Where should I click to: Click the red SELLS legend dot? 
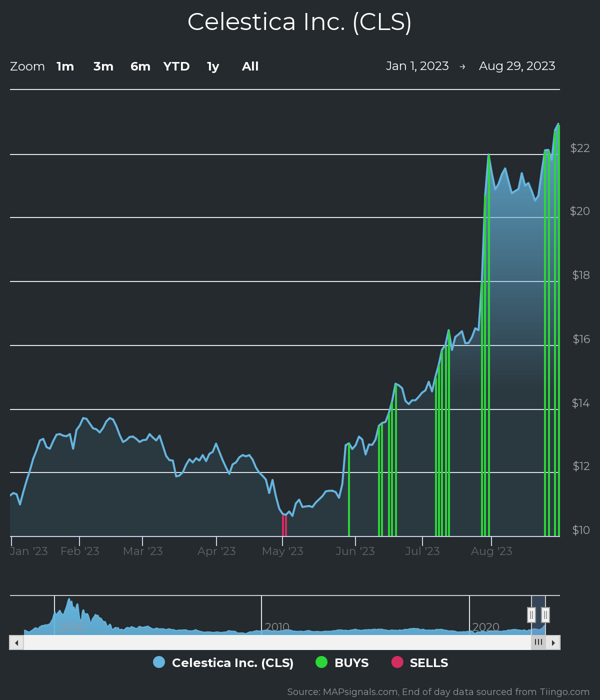[x=397, y=662]
